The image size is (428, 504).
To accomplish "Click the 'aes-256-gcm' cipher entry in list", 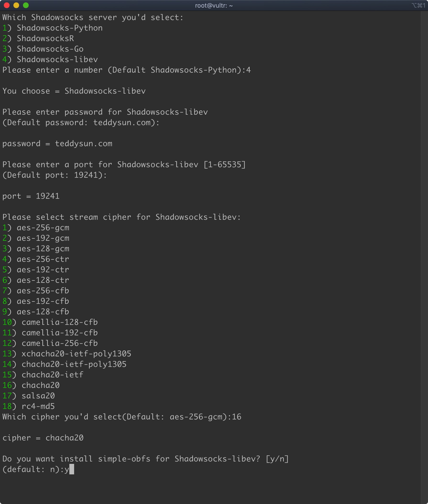I will [x=43, y=228].
